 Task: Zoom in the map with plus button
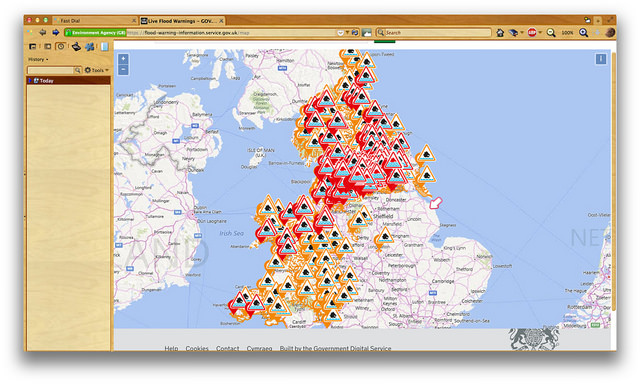pos(123,59)
